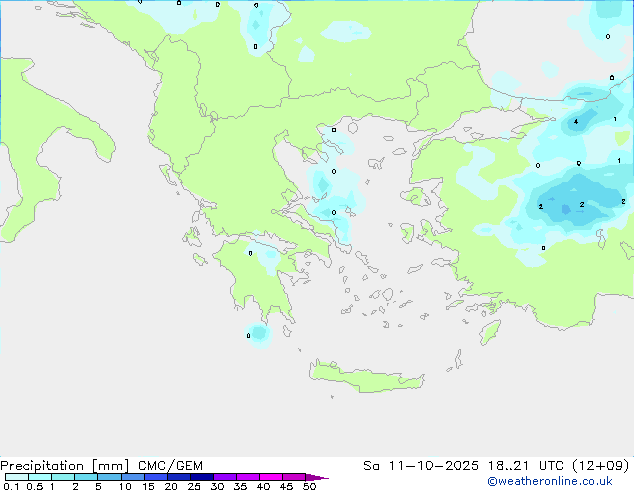634x490 pixels.
Task: Choose the dark navy swatch between 25 and 30
Action: tap(202, 477)
